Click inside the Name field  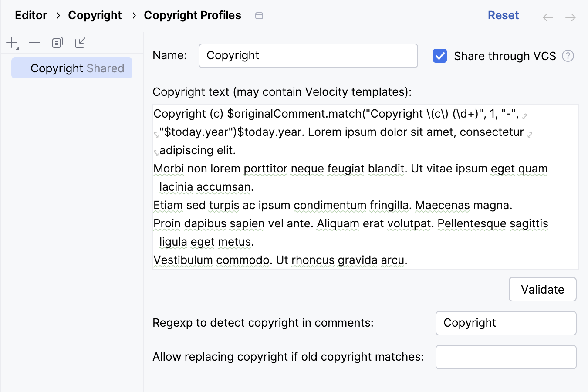[x=308, y=56]
